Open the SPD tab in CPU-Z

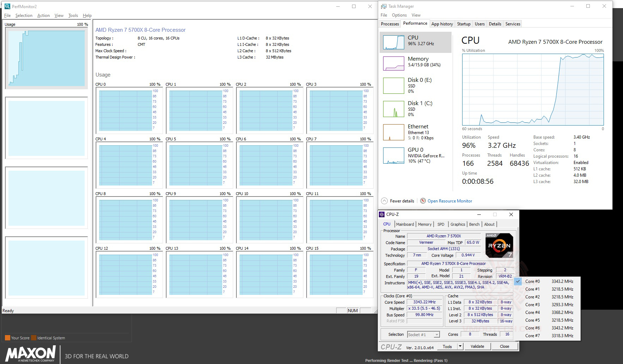[441, 224]
